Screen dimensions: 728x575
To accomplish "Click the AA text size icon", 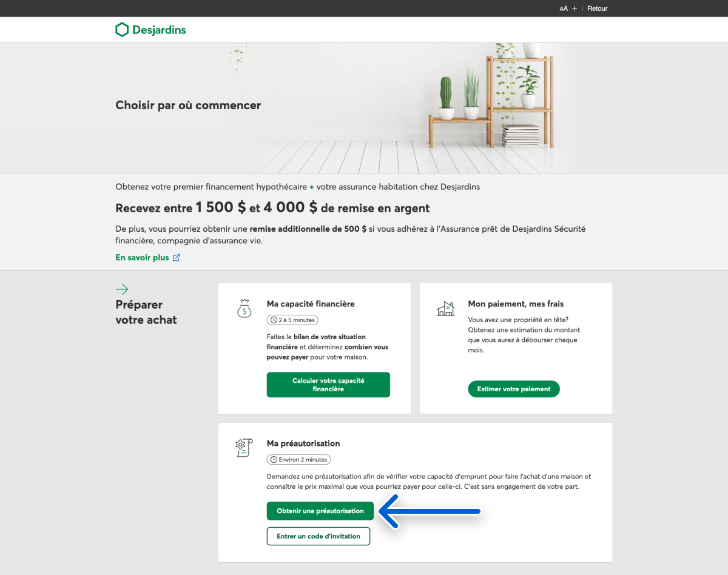I will pyautogui.click(x=564, y=8).
